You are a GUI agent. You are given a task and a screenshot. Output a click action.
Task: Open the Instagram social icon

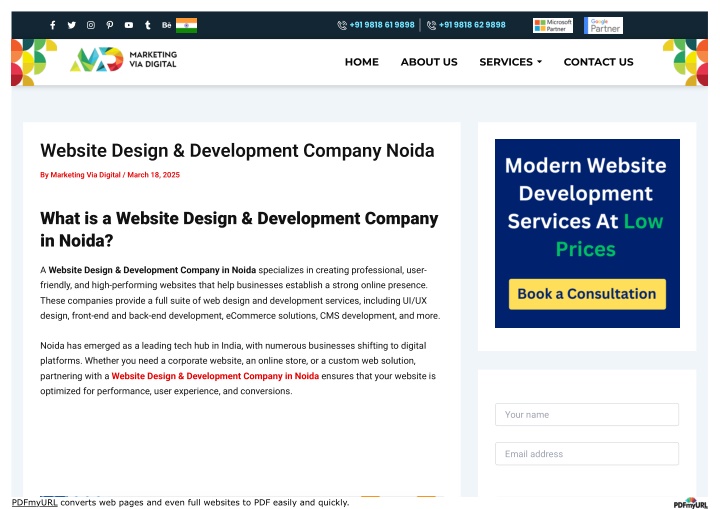pyautogui.click(x=91, y=25)
